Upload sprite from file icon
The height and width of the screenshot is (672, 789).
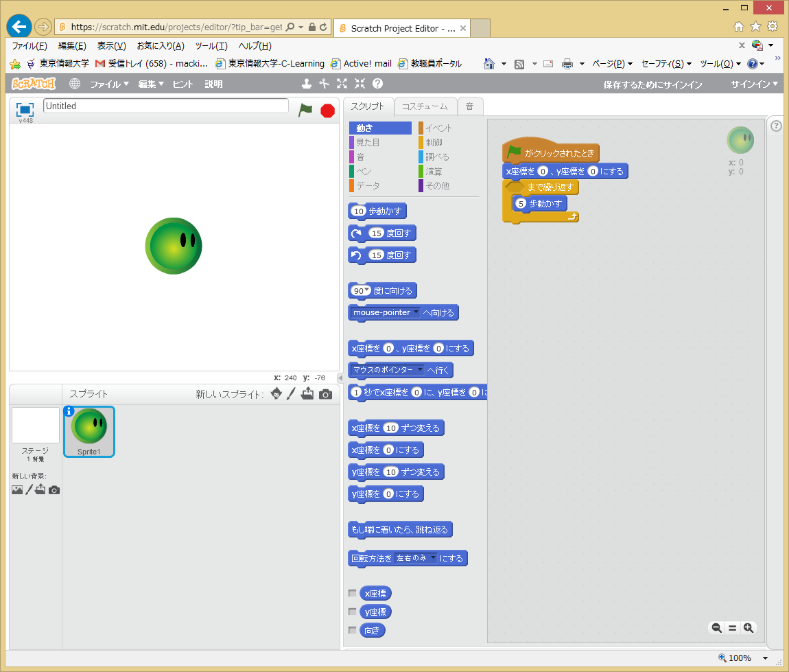click(307, 393)
